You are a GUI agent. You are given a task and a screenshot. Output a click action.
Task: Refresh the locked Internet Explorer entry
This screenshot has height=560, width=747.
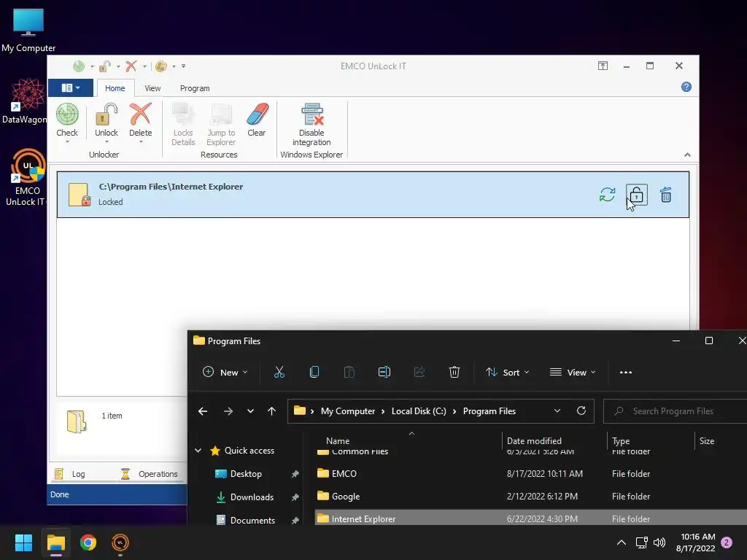608,194
